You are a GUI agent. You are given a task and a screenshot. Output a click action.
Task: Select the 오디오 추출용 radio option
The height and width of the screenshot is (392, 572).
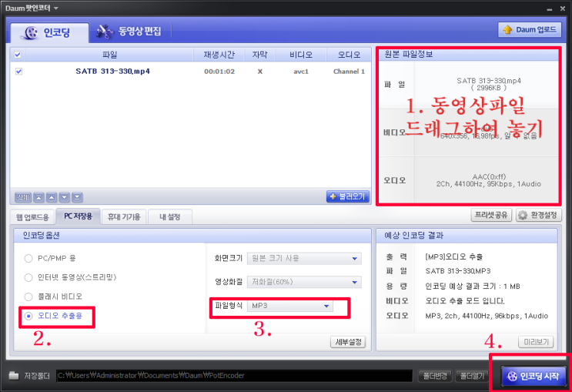point(28,316)
